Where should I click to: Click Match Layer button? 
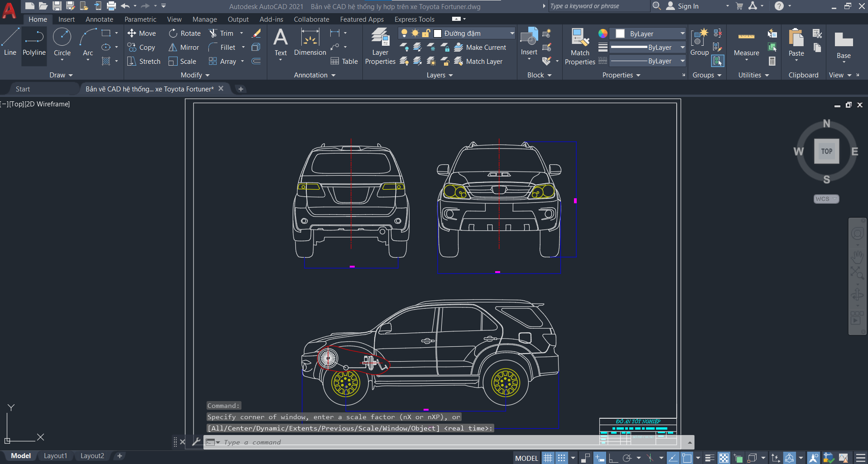click(478, 61)
